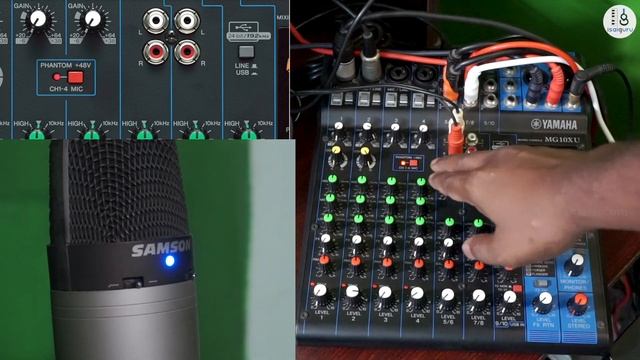640x360 pixels.
Task: Click the blue power LED on Samson microphone
Action: pyautogui.click(x=170, y=261)
